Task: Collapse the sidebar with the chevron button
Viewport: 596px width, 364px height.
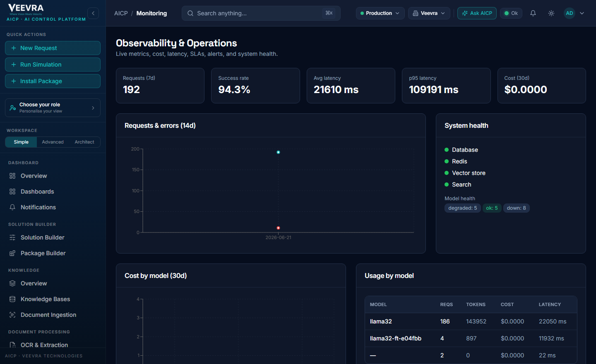Action: pyautogui.click(x=93, y=13)
